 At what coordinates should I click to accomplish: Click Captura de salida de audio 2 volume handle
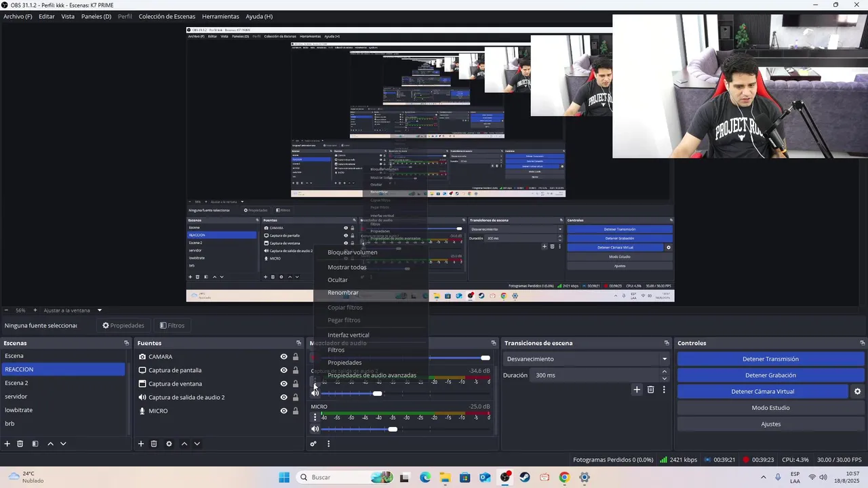coord(377,393)
